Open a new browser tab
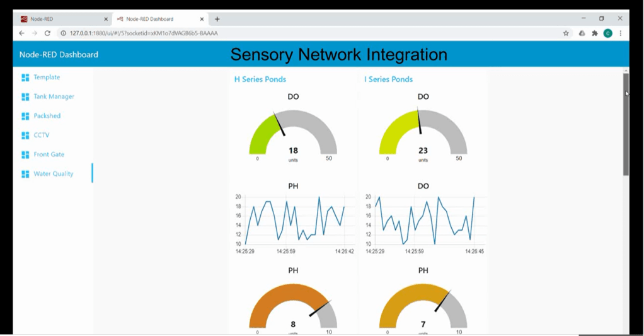This screenshot has width=644, height=336. [x=217, y=19]
